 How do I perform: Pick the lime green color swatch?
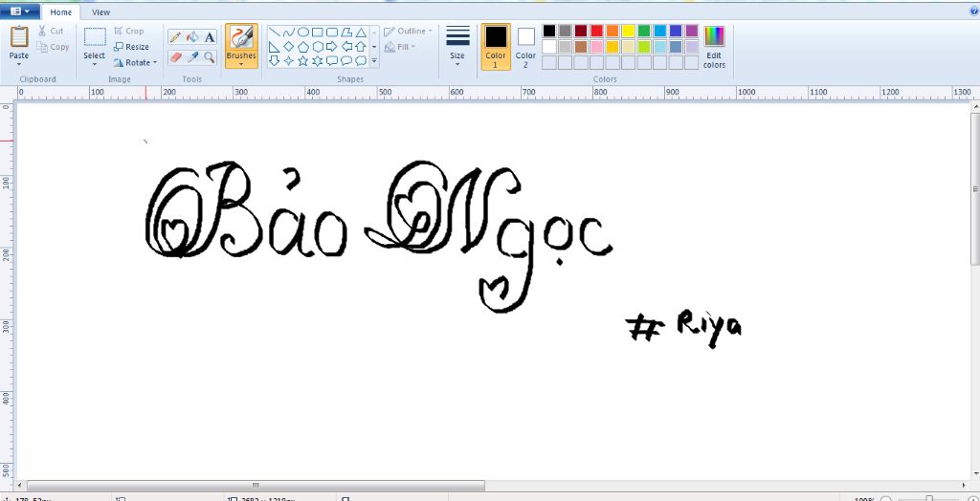coord(644,47)
